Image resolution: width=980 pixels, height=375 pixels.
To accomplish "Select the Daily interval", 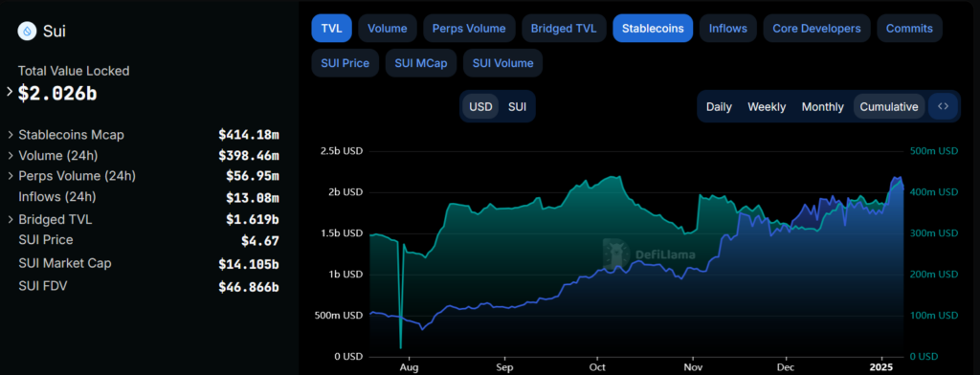I will (719, 107).
